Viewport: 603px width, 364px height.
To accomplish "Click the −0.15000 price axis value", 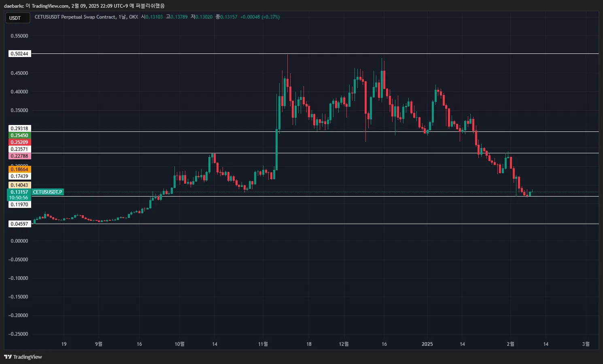I will tap(18, 297).
